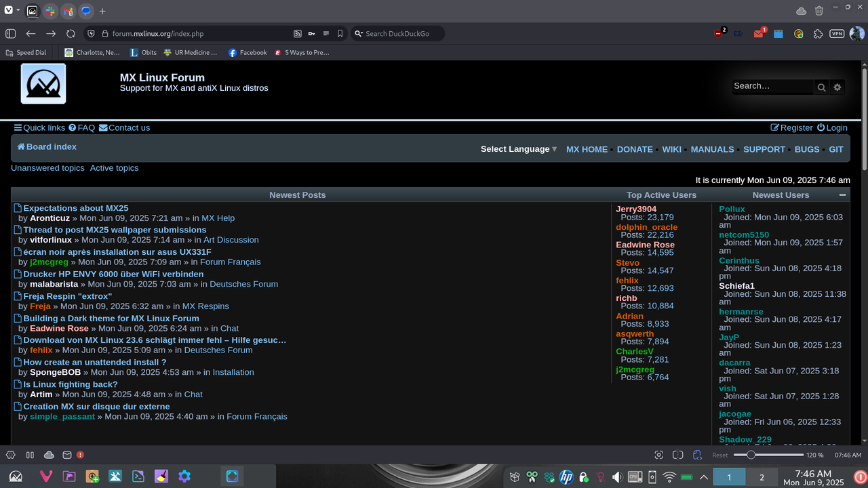This screenshot has width=868, height=488.
Task: Adjust the page zoom slider
Action: click(768, 455)
